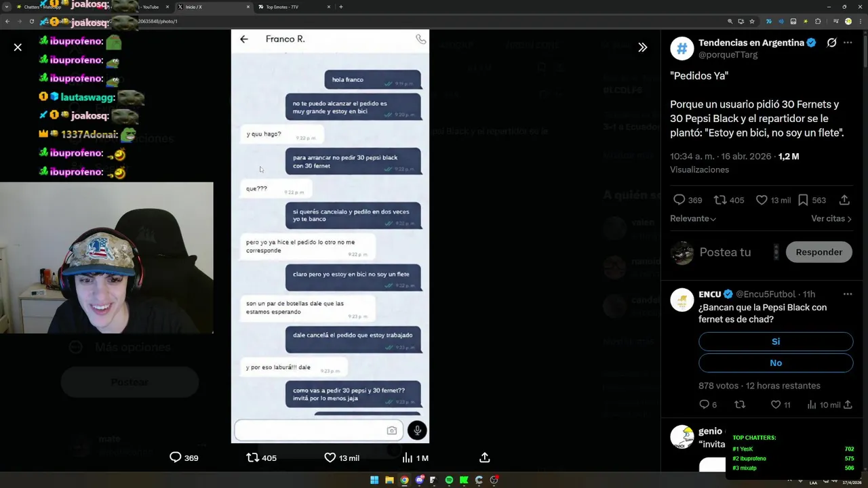The width and height of the screenshot is (868, 488).
Task: Click the Postea tu reply field
Action: point(725,252)
